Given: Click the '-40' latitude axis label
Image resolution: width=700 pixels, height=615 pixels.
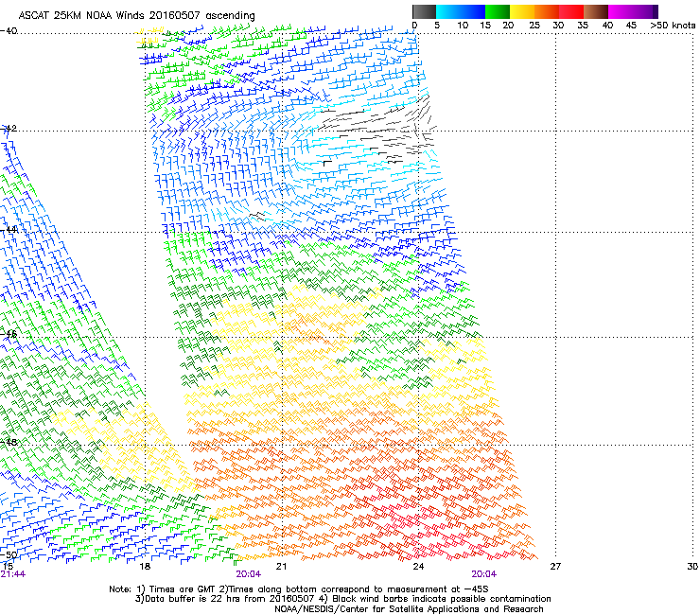Looking at the screenshot, I should [9, 31].
